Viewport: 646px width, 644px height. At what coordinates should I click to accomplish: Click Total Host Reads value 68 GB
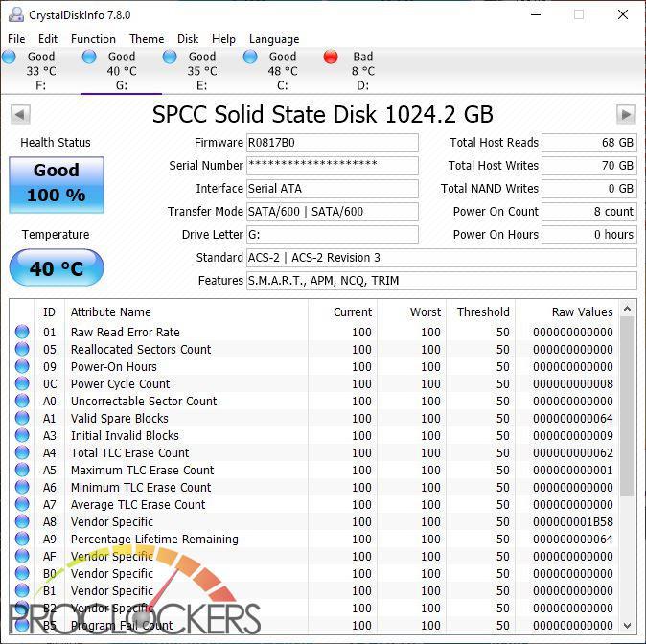588,143
